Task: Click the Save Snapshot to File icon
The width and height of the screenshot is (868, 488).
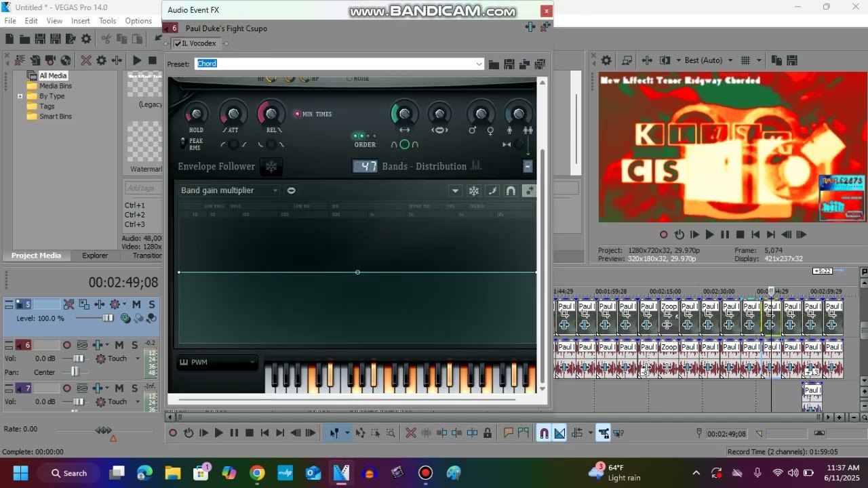Action: (791, 60)
